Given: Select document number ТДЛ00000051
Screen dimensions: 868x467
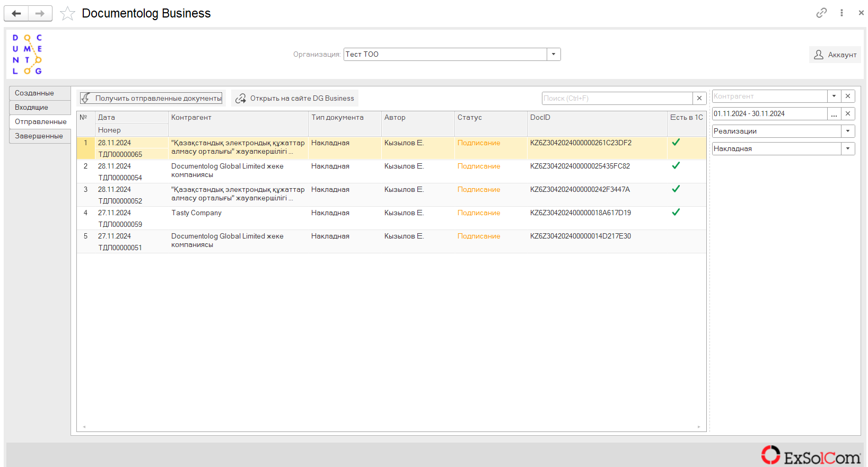Looking at the screenshot, I should click(x=120, y=248).
